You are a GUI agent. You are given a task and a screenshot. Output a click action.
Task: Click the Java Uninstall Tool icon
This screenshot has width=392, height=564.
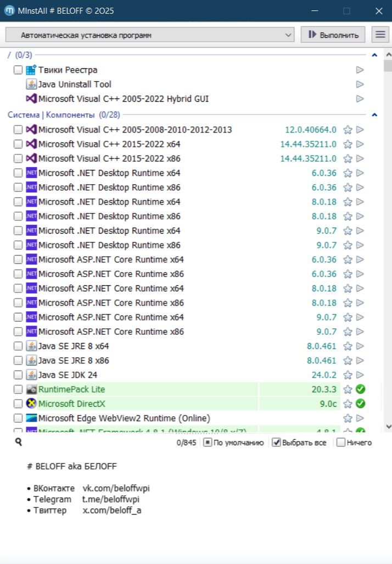[x=31, y=84]
